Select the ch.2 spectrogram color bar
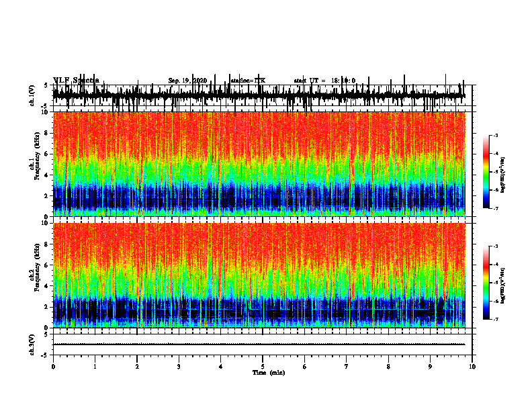Viewport: 532px width, 411px height. pyautogui.click(x=486, y=283)
